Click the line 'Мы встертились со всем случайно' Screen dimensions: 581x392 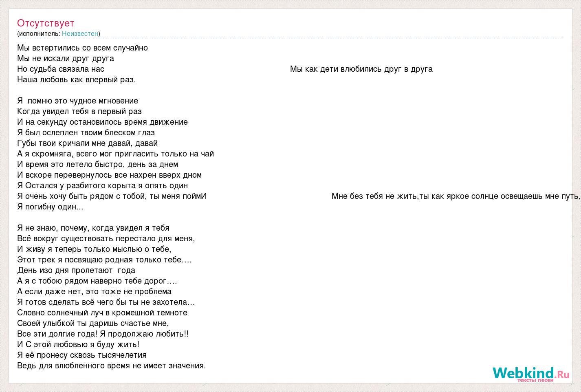coord(83,48)
